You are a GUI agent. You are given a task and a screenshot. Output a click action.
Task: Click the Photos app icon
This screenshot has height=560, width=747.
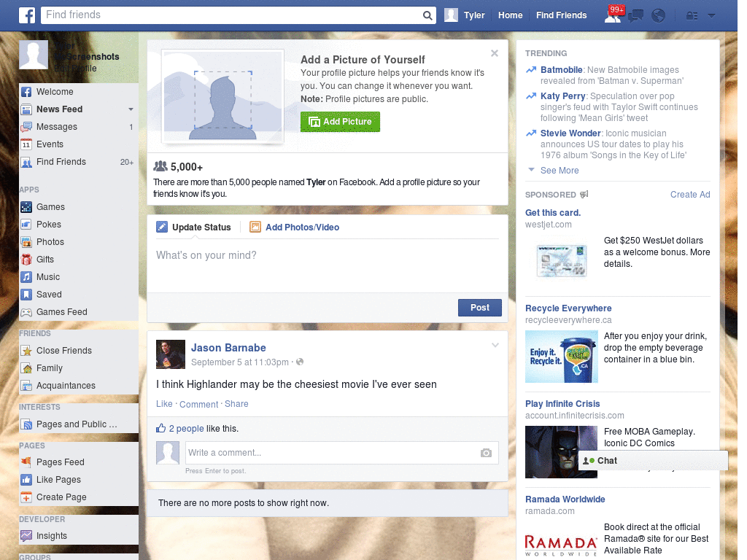(26, 242)
